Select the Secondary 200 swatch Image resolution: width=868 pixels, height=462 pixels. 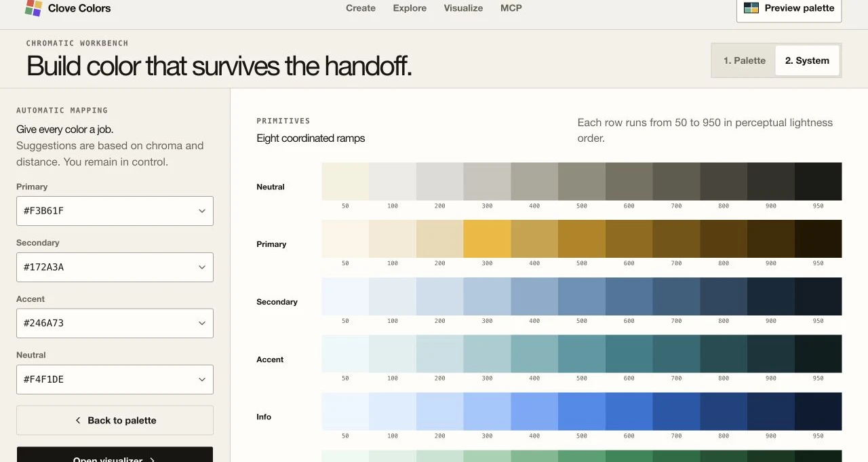pos(440,296)
